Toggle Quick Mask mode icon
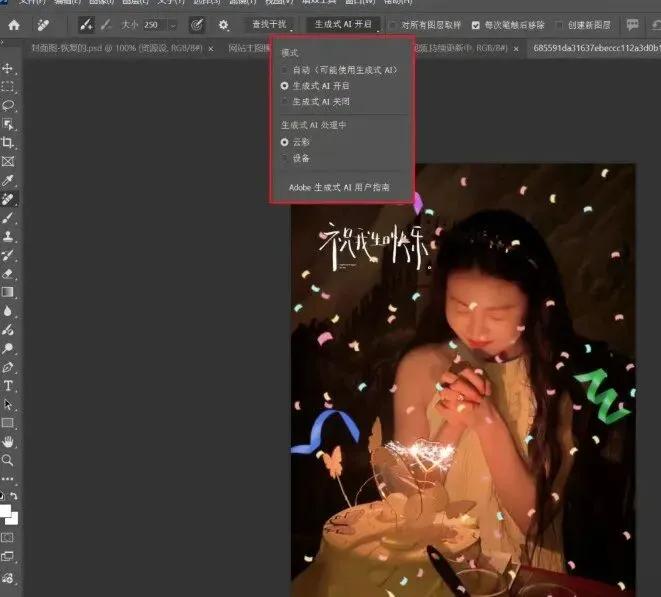 (8, 538)
